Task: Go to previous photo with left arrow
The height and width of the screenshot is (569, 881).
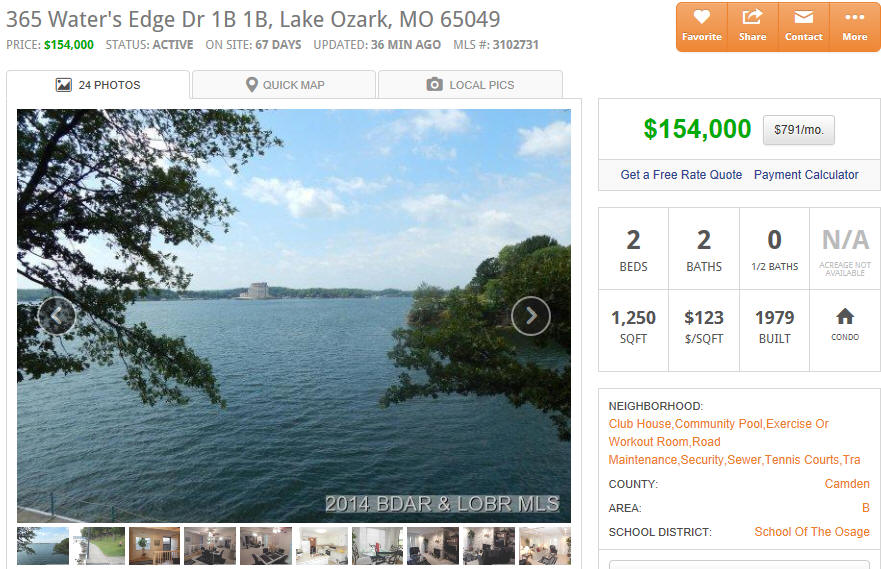Action: tap(57, 316)
